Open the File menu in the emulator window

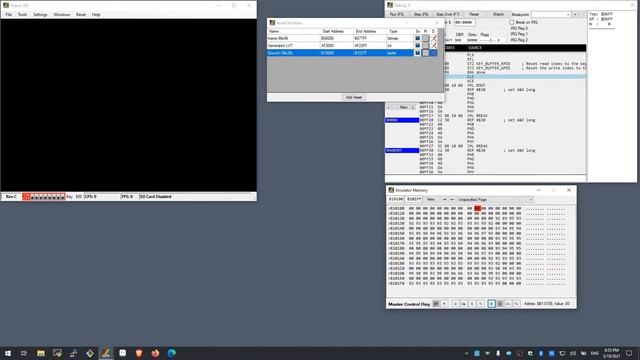9,15
